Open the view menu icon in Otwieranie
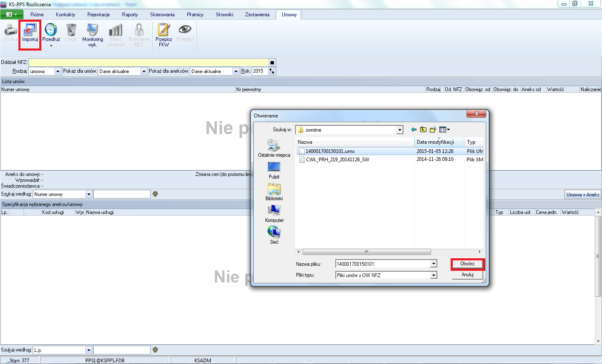The image size is (602, 364). click(x=444, y=130)
